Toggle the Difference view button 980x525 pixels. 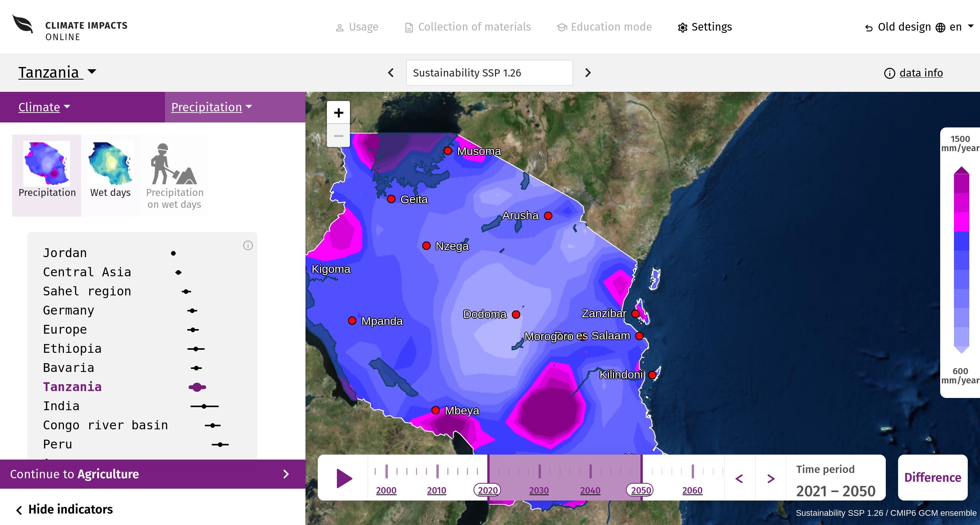pos(933,478)
